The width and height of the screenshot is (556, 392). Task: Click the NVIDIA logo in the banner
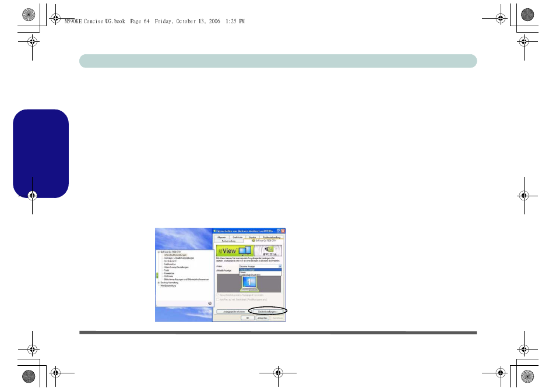pyautogui.click(x=269, y=250)
